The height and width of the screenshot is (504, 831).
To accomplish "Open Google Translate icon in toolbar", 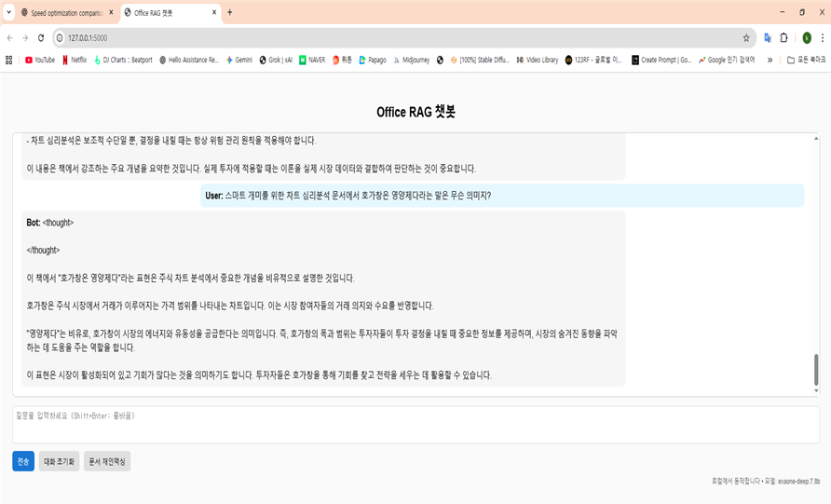I will click(x=768, y=37).
